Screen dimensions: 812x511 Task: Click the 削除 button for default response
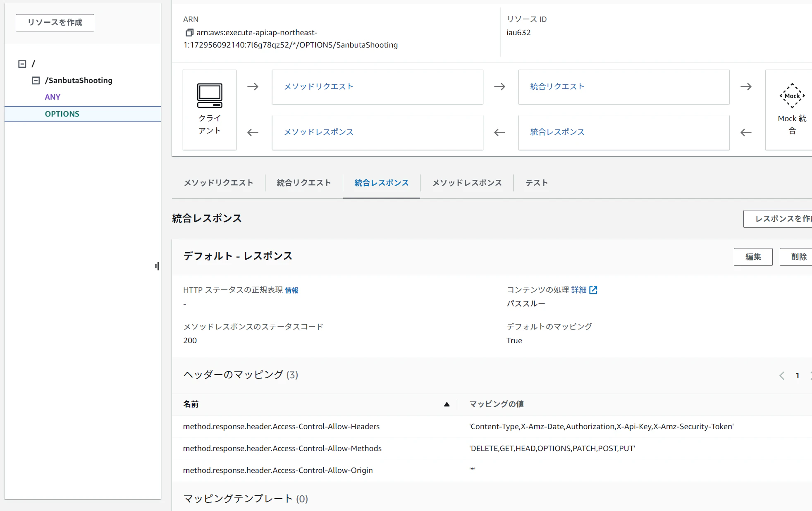point(796,257)
